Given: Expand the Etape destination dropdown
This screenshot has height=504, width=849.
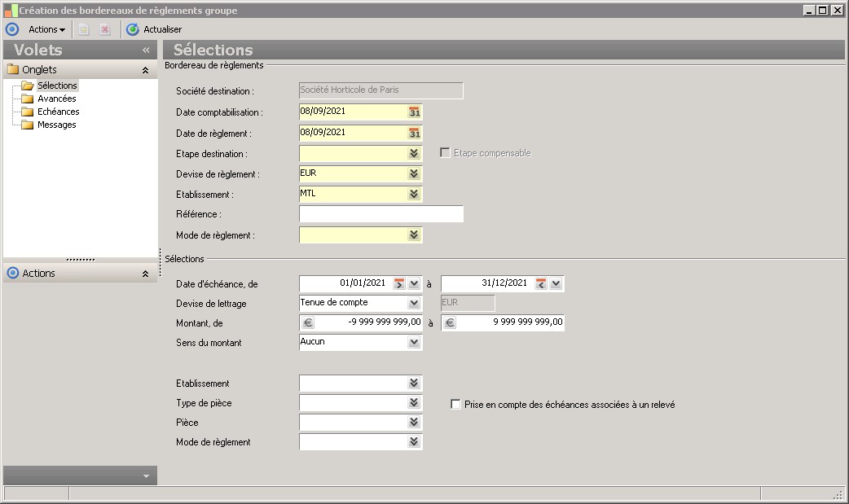Looking at the screenshot, I should [414, 153].
